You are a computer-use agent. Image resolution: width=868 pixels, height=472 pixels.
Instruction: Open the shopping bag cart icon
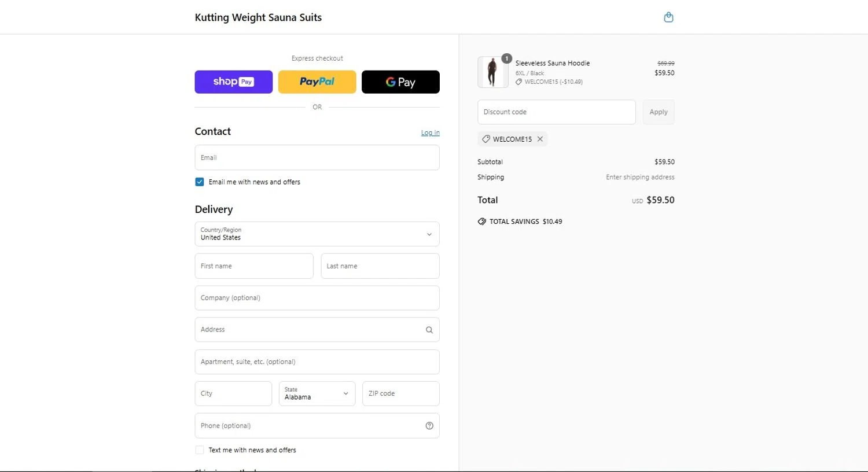668,17
